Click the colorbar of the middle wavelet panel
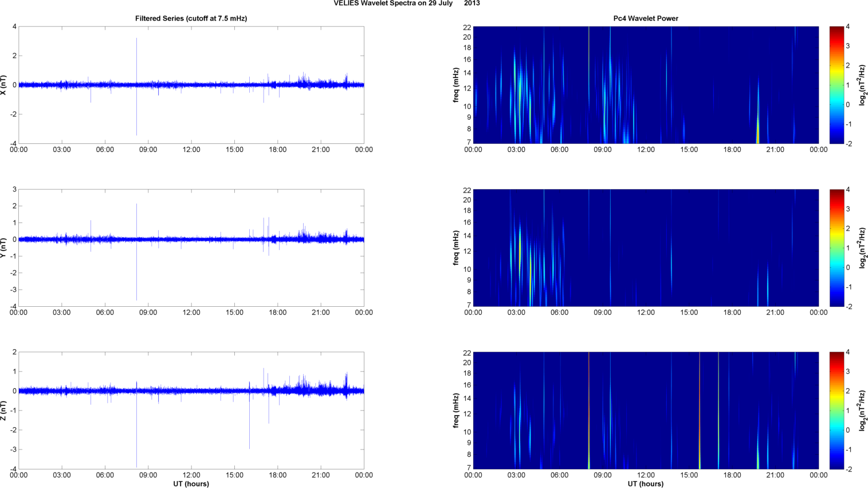Viewport: 868px width, 488px height. click(x=836, y=248)
